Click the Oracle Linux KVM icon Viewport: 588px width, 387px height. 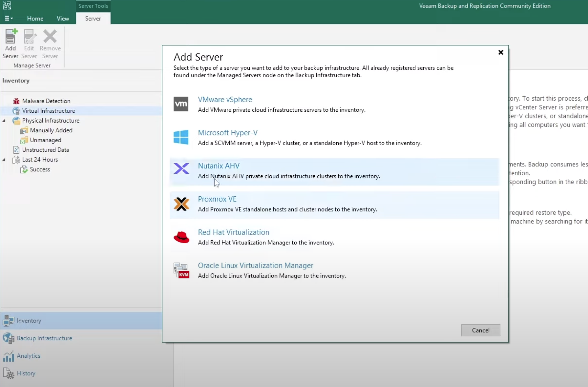pyautogui.click(x=181, y=271)
